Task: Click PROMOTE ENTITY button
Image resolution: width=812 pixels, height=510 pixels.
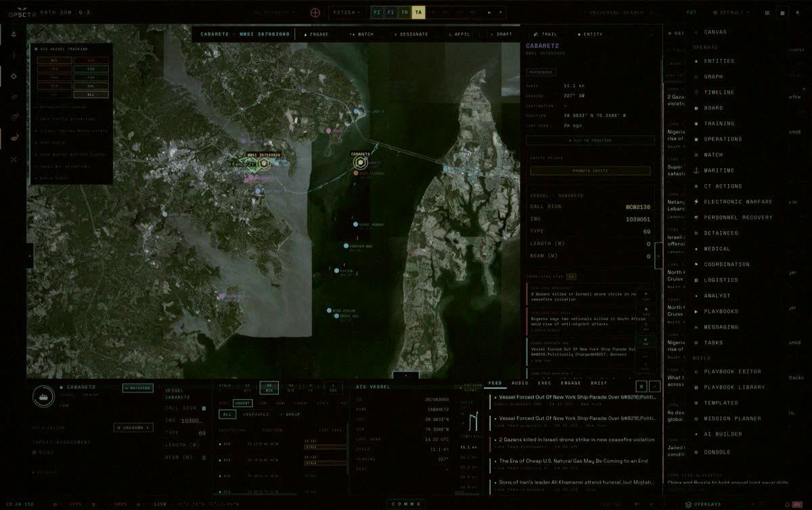Action: [591, 170]
